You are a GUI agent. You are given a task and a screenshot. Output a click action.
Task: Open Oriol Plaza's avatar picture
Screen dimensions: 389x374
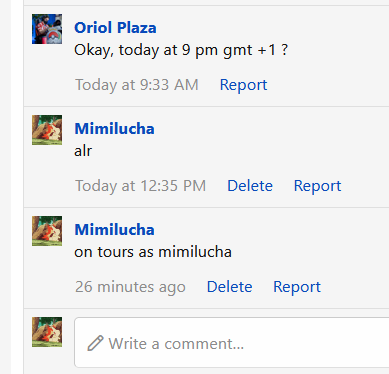point(47,29)
